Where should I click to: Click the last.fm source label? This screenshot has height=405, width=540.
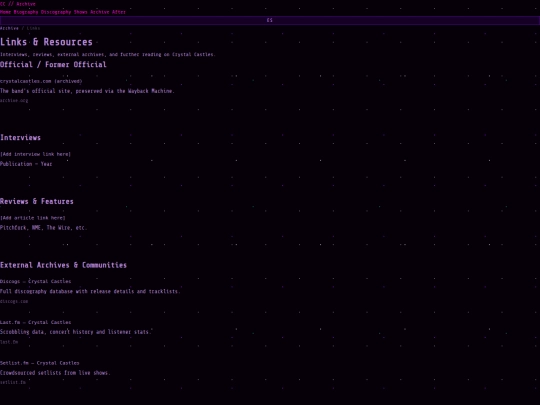click(9, 342)
